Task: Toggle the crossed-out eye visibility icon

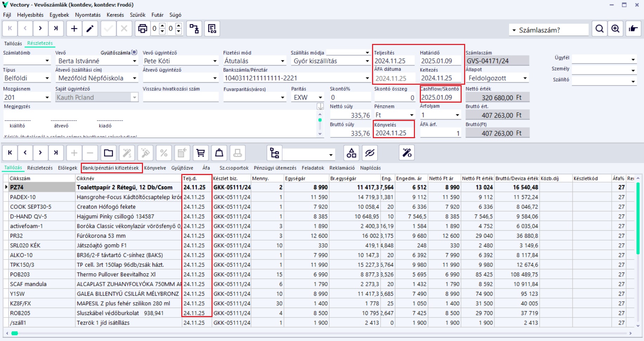Action: click(370, 153)
